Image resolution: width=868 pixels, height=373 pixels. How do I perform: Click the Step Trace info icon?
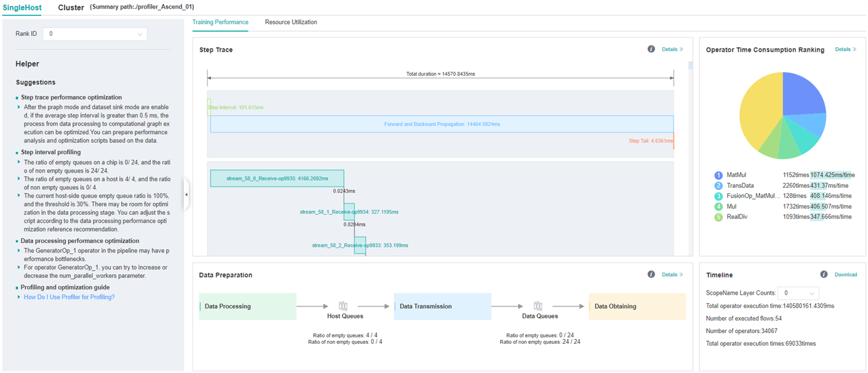point(651,49)
